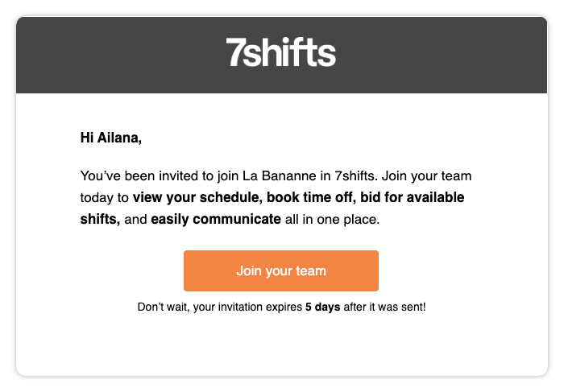This screenshot has height=392, width=564.
Task: Click the bold '5 days' text
Action: (322, 307)
